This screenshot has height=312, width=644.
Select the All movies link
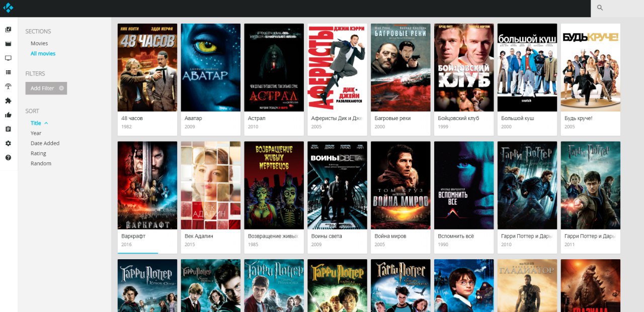click(x=43, y=53)
